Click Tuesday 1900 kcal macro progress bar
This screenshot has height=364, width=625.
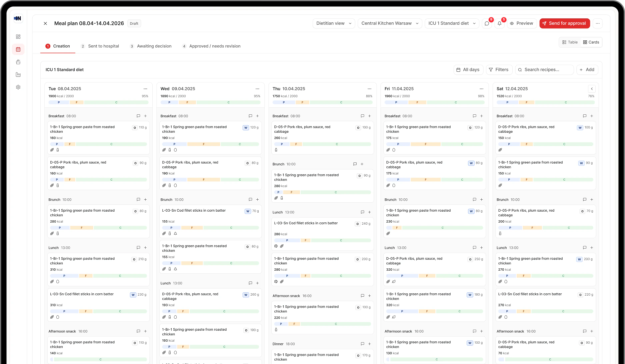tap(98, 102)
